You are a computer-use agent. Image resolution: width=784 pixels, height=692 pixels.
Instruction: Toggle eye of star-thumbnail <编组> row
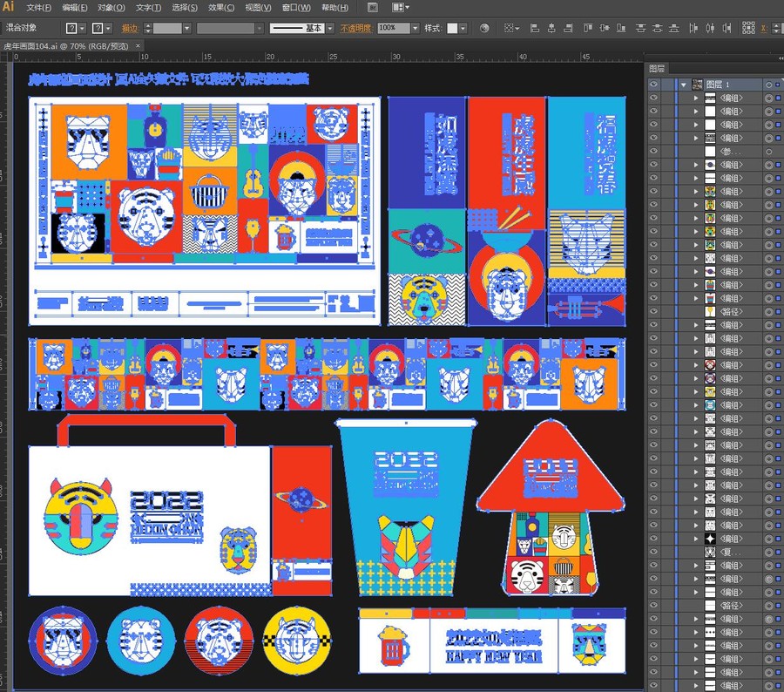(x=653, y=539)
